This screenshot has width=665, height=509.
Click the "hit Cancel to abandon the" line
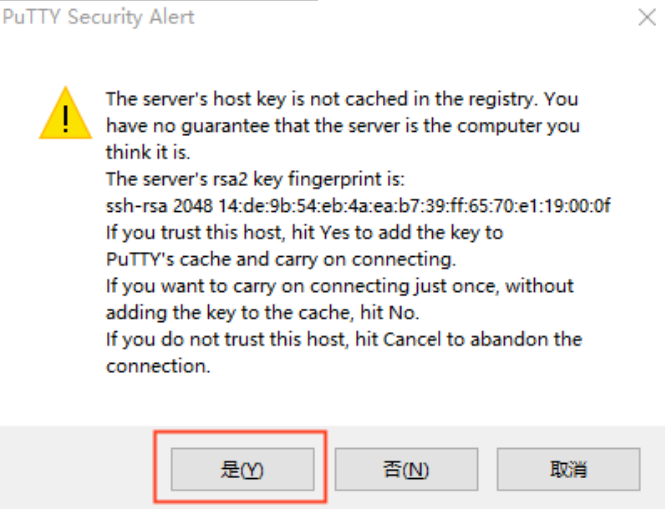tap(344, 339)
